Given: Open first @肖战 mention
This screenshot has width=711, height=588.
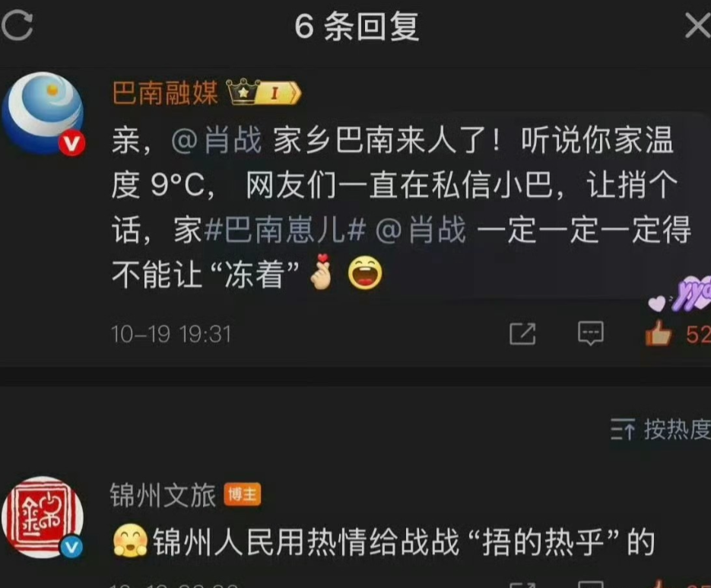Looking at the screenshot, I should pyautogui.click(x=217, y=140).
